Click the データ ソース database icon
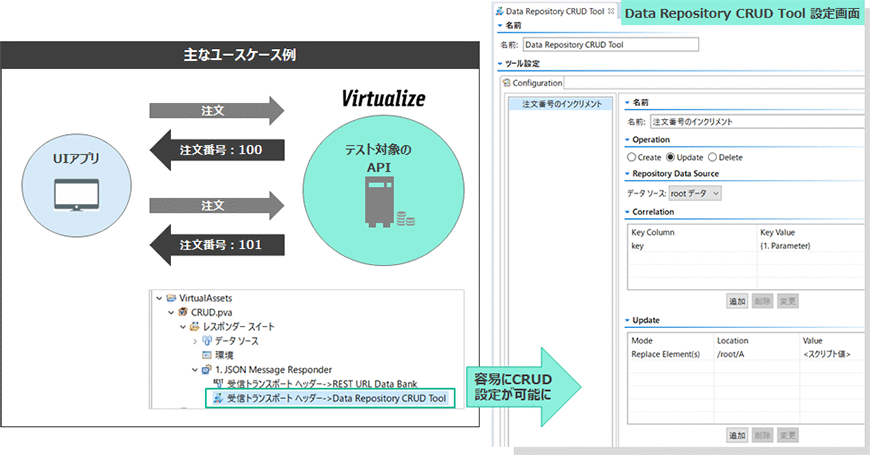Viewport: 870px width, 455px height. pos(207,341)
